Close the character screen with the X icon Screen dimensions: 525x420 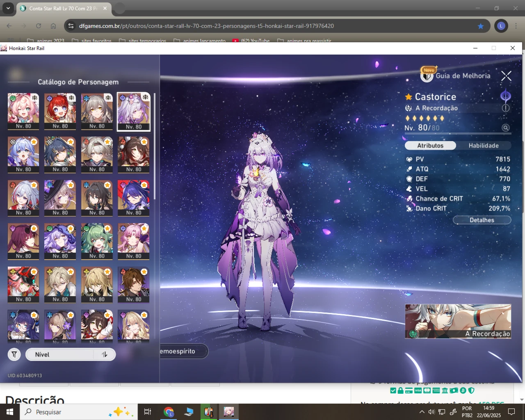(x=506, y=76)
